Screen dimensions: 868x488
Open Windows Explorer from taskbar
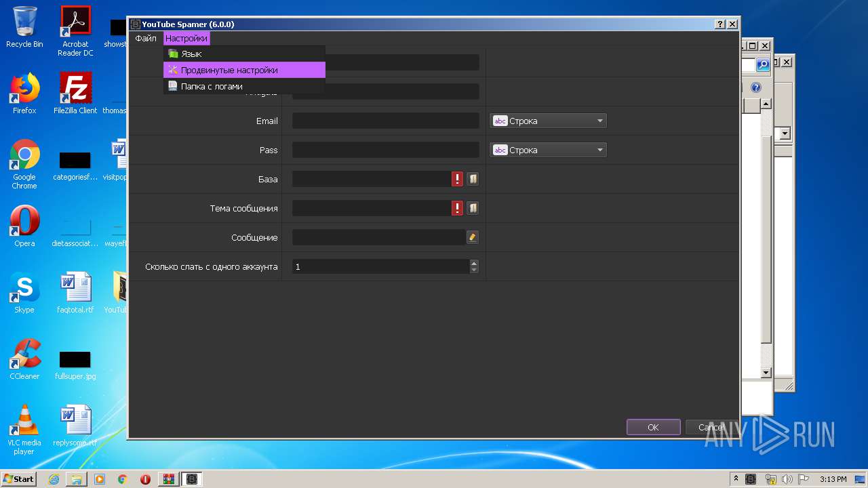point(77,479)
